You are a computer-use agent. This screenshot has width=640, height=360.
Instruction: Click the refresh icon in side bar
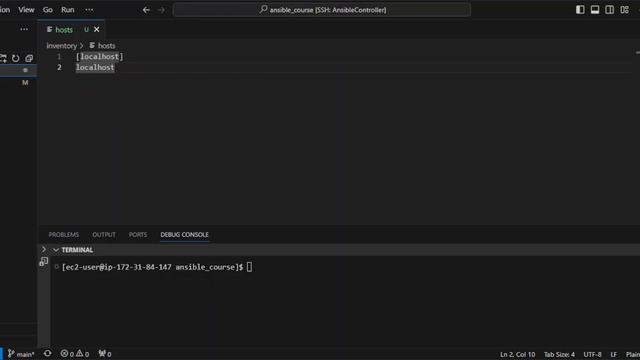[16, 58]
